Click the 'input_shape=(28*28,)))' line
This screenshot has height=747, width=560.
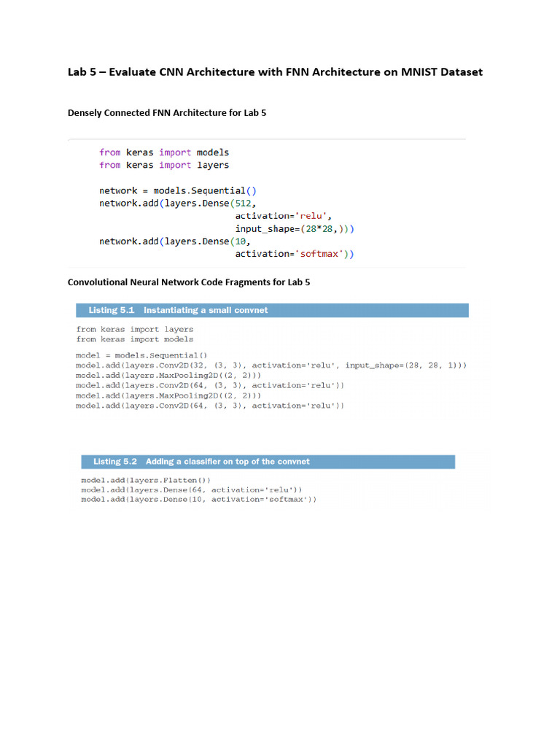pyautogui.click(x=295, y=228)
